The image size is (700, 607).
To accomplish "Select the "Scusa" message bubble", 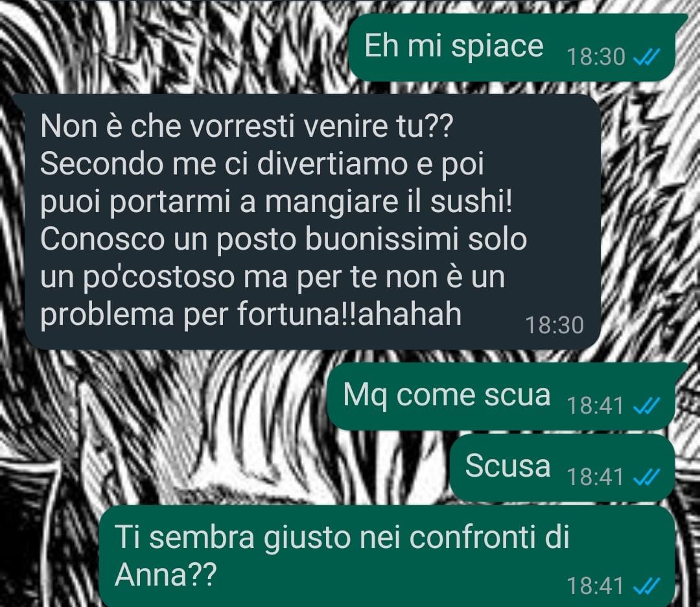I will click(x=561, y=468).
